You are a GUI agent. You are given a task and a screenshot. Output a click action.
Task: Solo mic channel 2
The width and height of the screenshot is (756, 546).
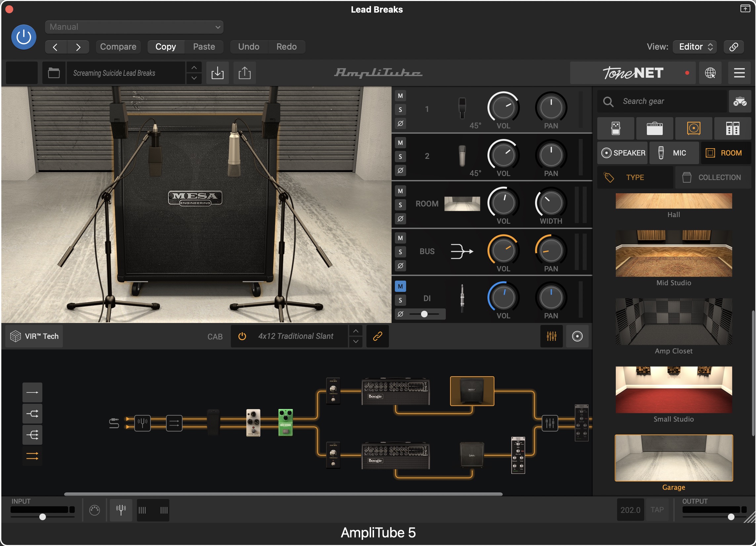pyautogui.click(x=400, y=157)
